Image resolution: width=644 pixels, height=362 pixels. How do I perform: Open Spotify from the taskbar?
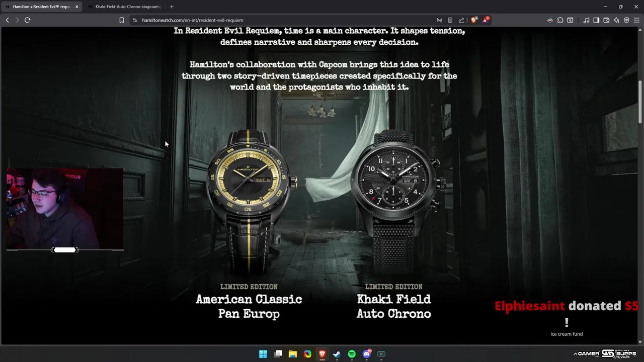352,354
